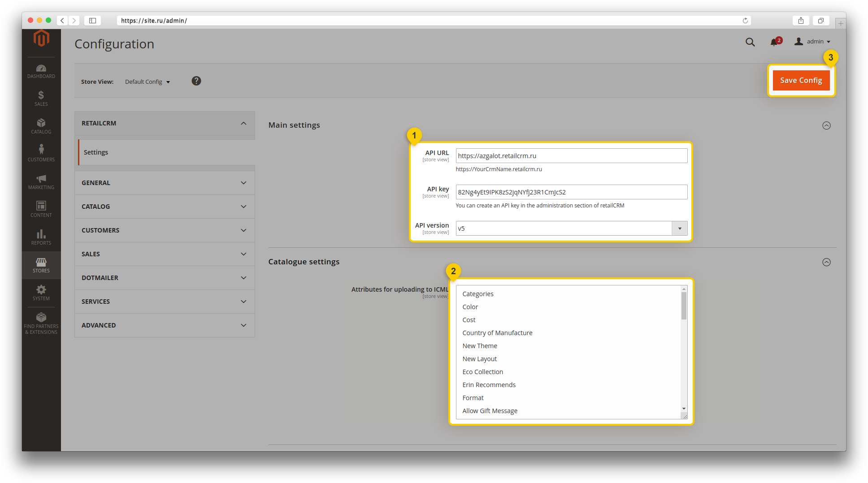868x483 pixels.
Task: Select New Theme attribute
Action: (480, 346)
